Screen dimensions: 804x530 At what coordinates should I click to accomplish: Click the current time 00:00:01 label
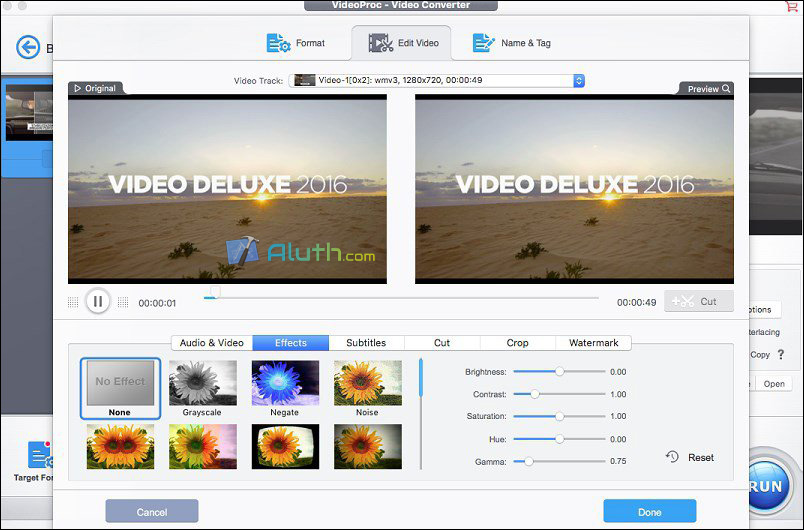point(157,303)
